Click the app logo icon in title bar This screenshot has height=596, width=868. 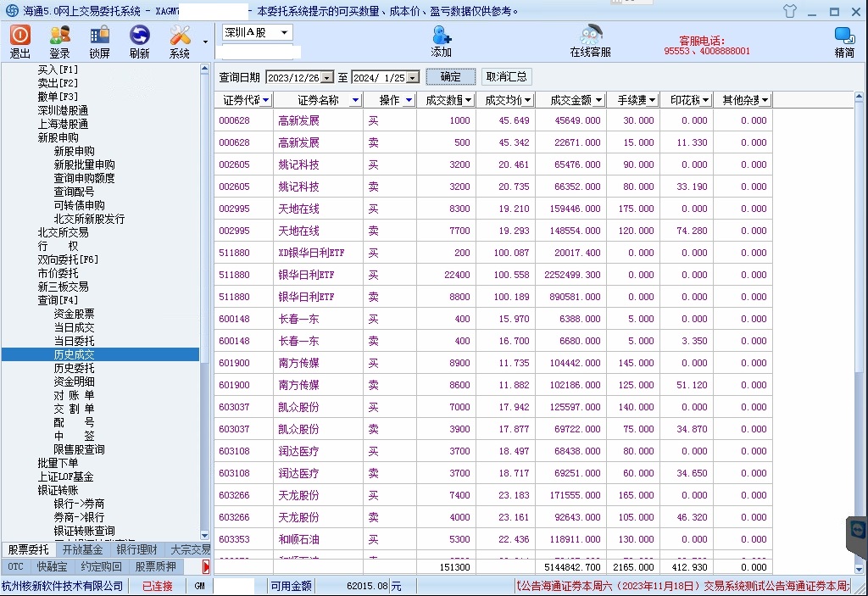click(12, 11)
